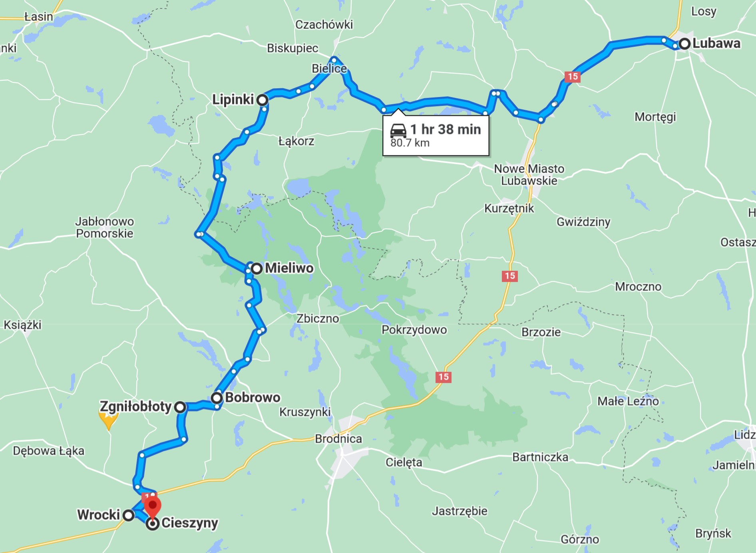
Task: Click the 80.7 km distance text
Action: (x=410, y=143)
